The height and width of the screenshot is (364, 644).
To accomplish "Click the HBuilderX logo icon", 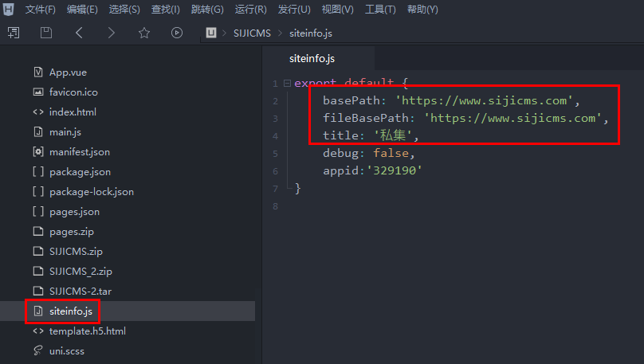I will point(8,10).
